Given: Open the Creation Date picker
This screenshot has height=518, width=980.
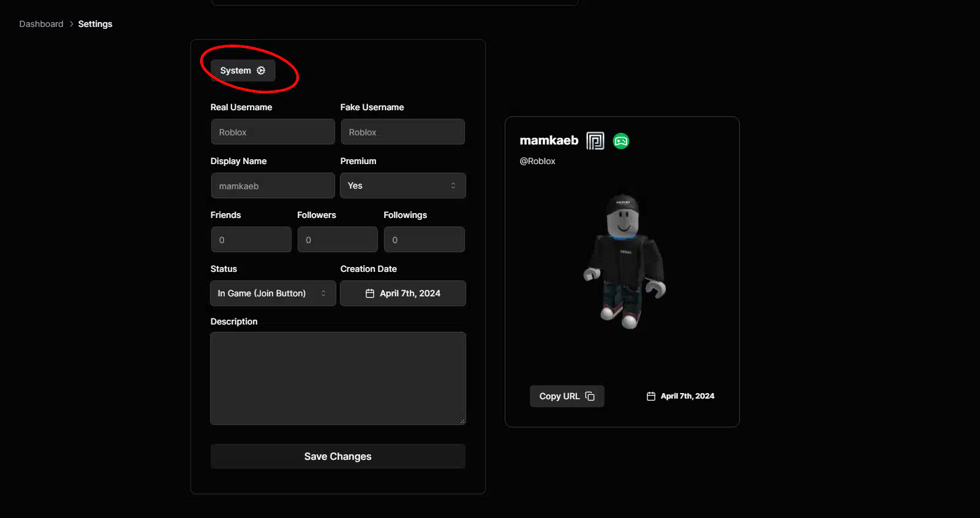Looking at the screenshot, I should point(402,293).
